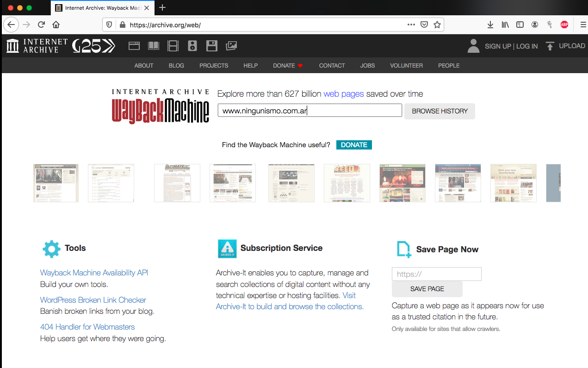Reload the current page
The image size is (588, 368).
(x=41, y=25)
